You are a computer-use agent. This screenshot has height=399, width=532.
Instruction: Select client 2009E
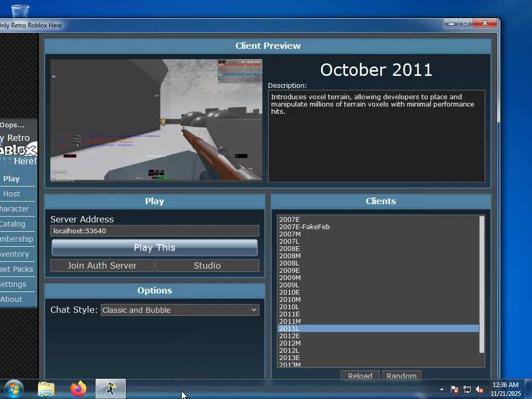tap(378, 270)
